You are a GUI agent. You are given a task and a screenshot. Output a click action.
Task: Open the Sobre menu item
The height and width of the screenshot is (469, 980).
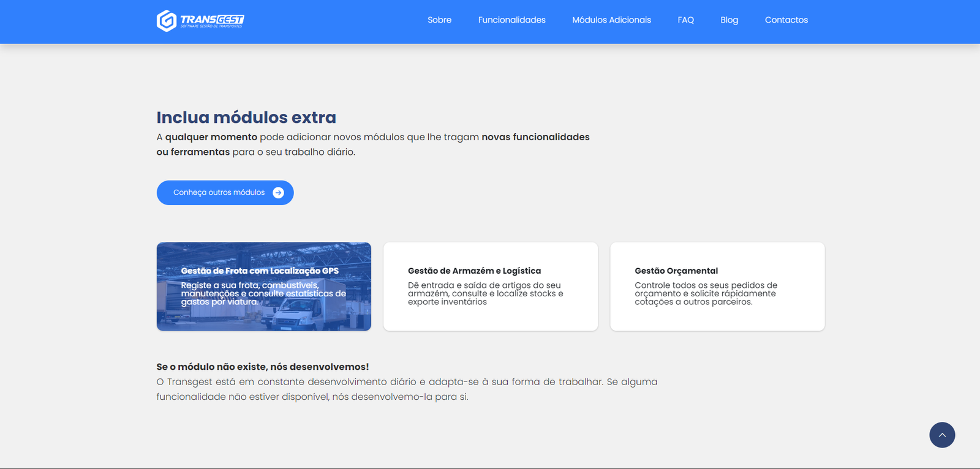pyautogui.click(x=439, y=20)
